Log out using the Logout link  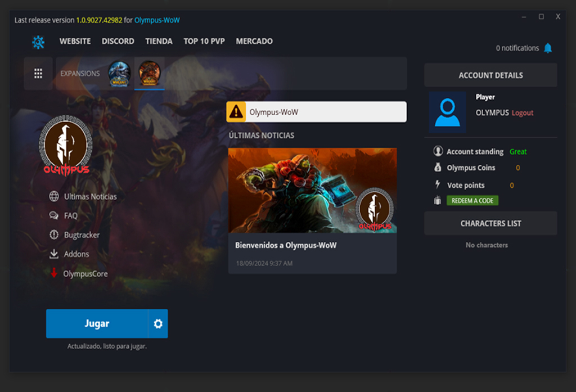522,113
